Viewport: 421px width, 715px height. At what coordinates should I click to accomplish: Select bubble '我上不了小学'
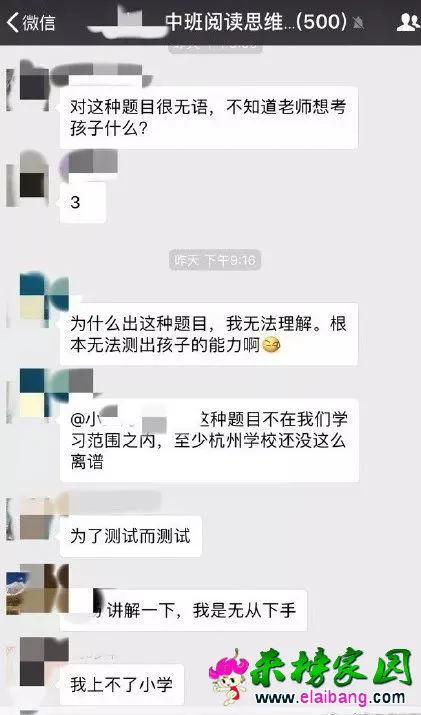click(x=122, y=684)
